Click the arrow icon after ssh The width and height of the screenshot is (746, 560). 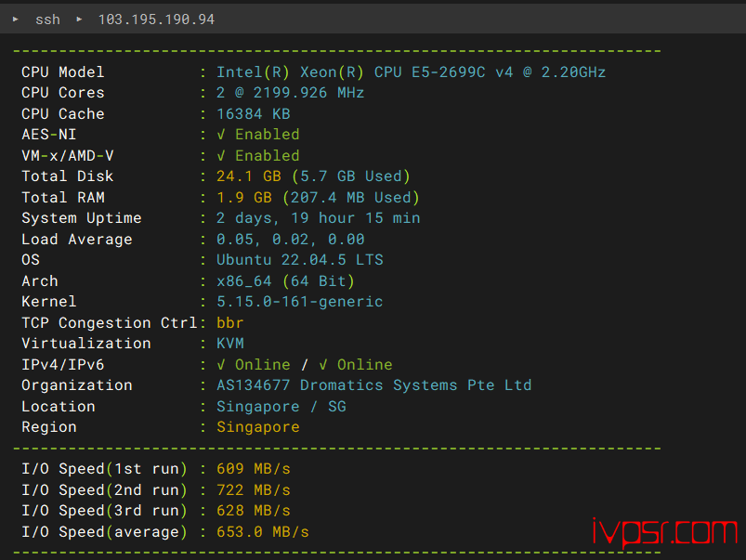point(79,19)
